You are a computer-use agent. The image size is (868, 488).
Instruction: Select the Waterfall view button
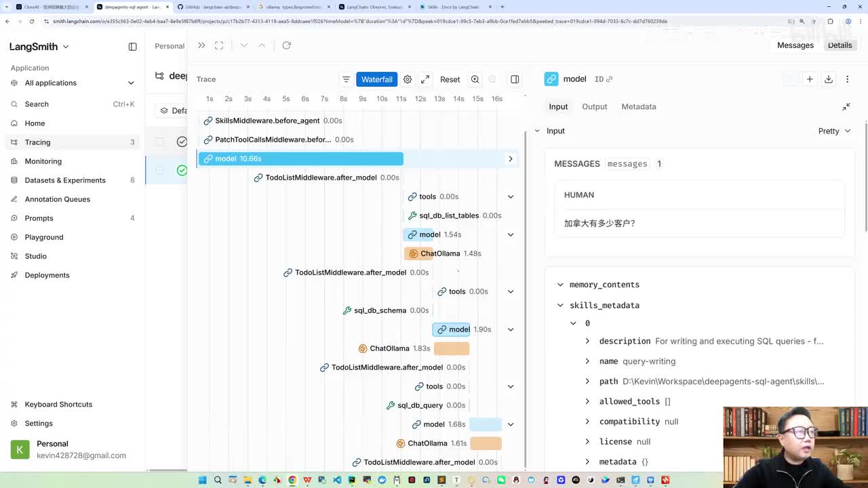pyautogui.click(x=376, y=79)
